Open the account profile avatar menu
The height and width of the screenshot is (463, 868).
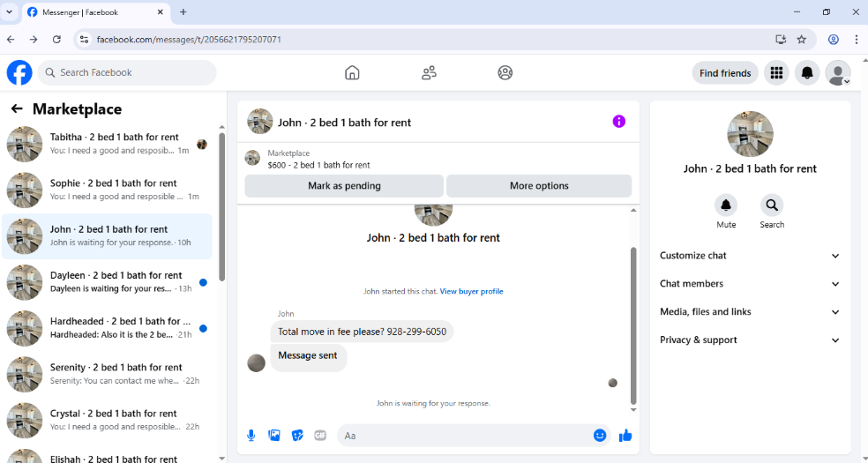[837, 73]
